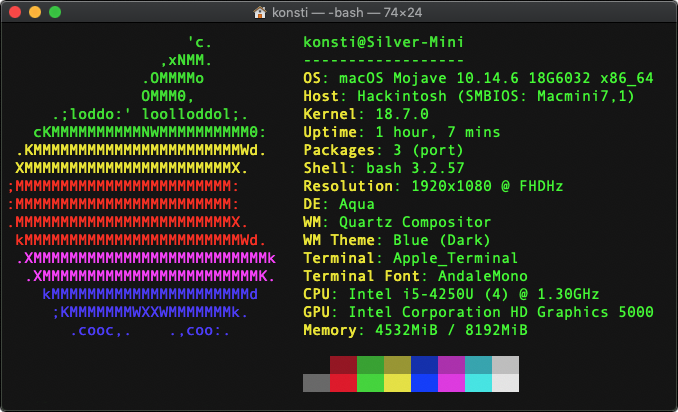Click the dark cyan color block

tap(478, 365)
